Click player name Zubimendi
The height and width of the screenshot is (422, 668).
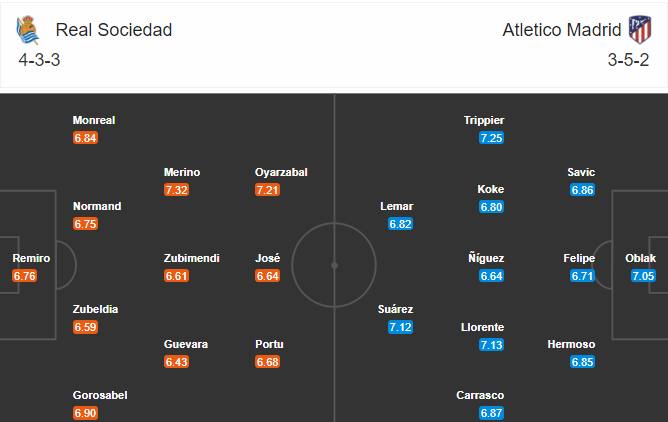[192, 258]
